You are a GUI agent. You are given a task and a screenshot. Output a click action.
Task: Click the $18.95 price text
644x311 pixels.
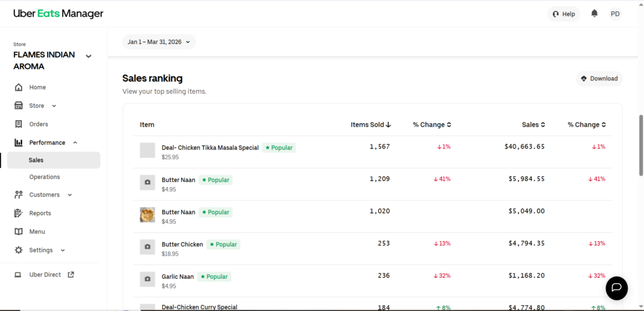[x=170, y=254]
